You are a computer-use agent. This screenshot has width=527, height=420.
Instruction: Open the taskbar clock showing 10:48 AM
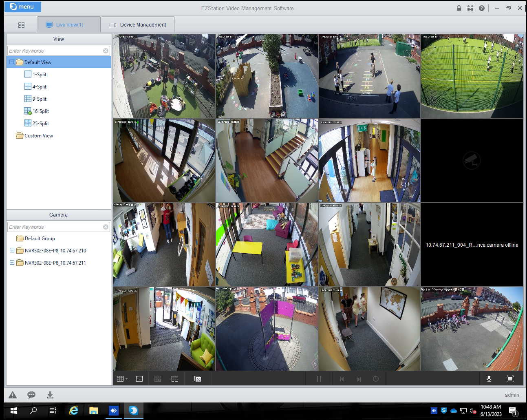[x=491, y=411]
